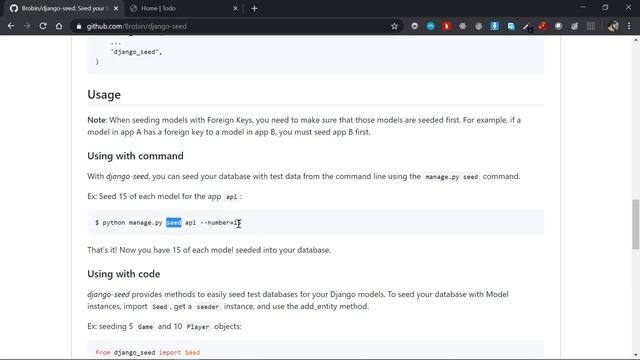Click the inline code 'Player'
Screen dimensions: 640x360
pos(198,327)
